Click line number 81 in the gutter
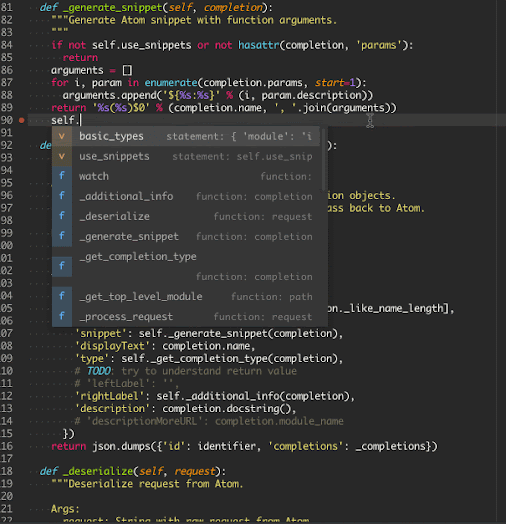Viewport: 506px width, 524px height. [7, 7]
